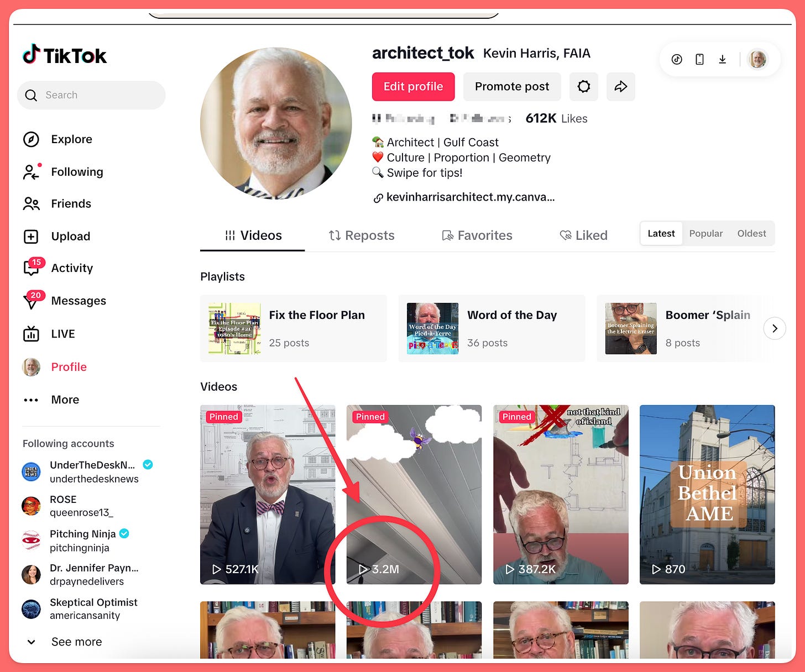
Task: Go to Profile in sidebar
Action: 55,367
